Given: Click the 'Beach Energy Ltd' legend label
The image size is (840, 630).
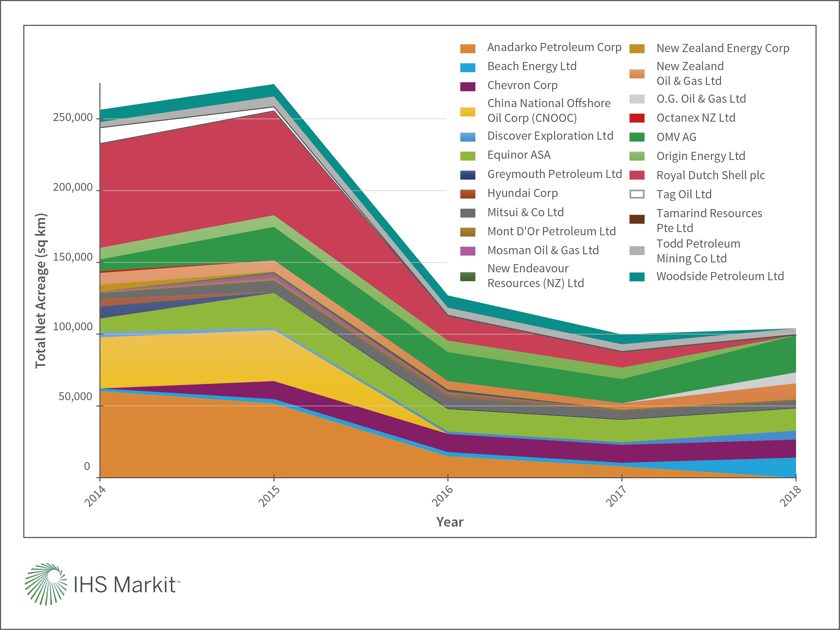Looking at the screenshot, I should 532,66.
